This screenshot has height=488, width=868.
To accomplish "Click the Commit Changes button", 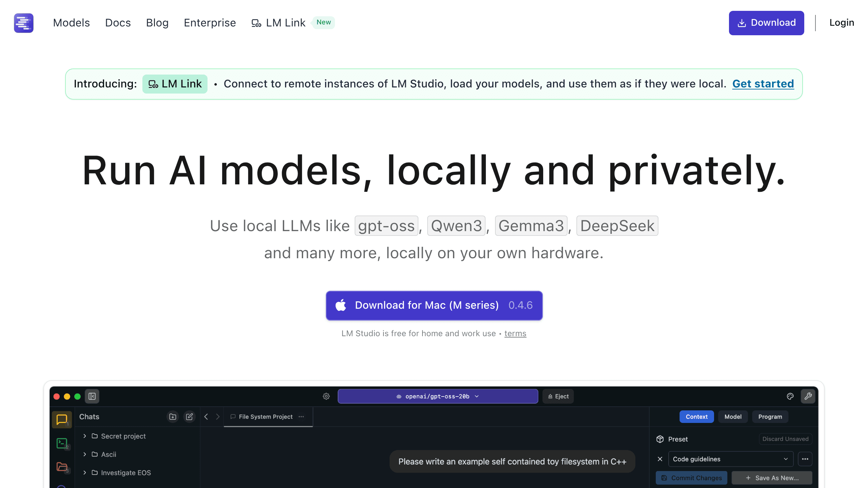I will point(691,478).
